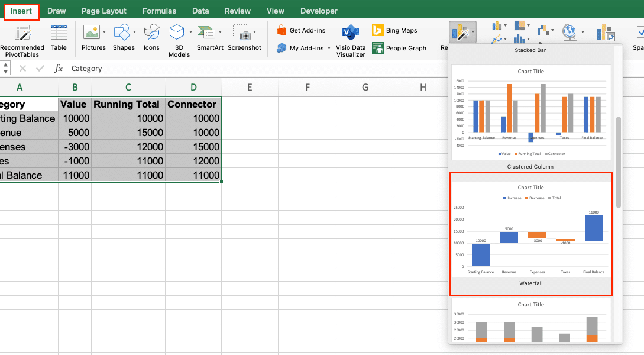Select the stacked column preview below Waterfall
The image size is (644, 355).
(530, 321)
